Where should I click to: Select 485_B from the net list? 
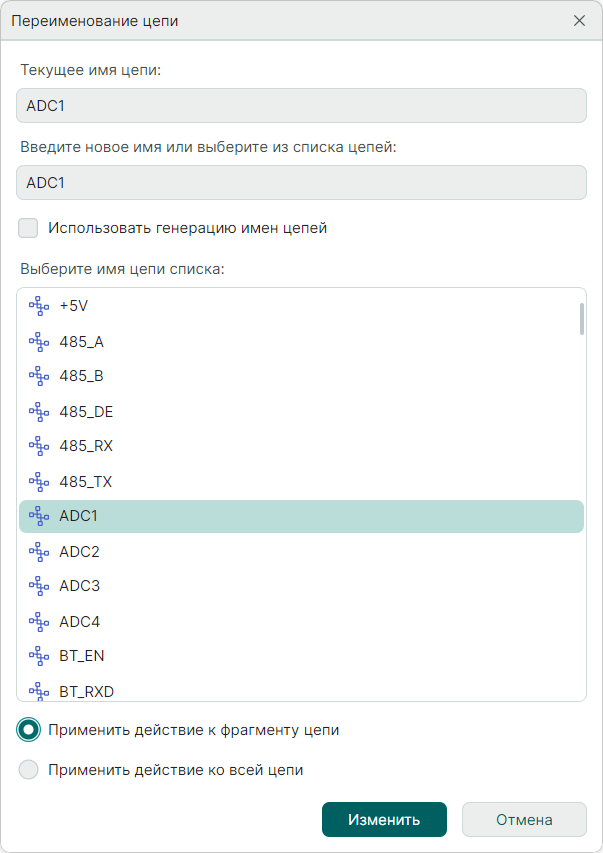(x=82, y=376)
